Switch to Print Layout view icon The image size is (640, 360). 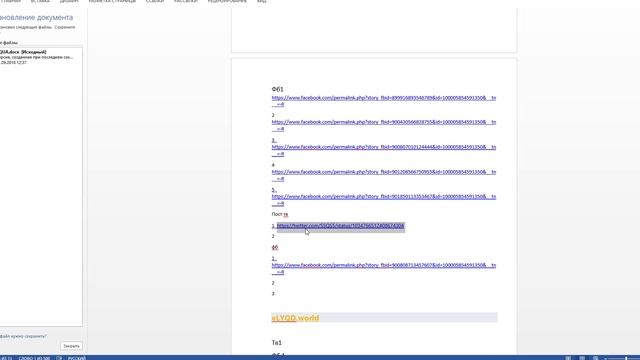[582, 358]
